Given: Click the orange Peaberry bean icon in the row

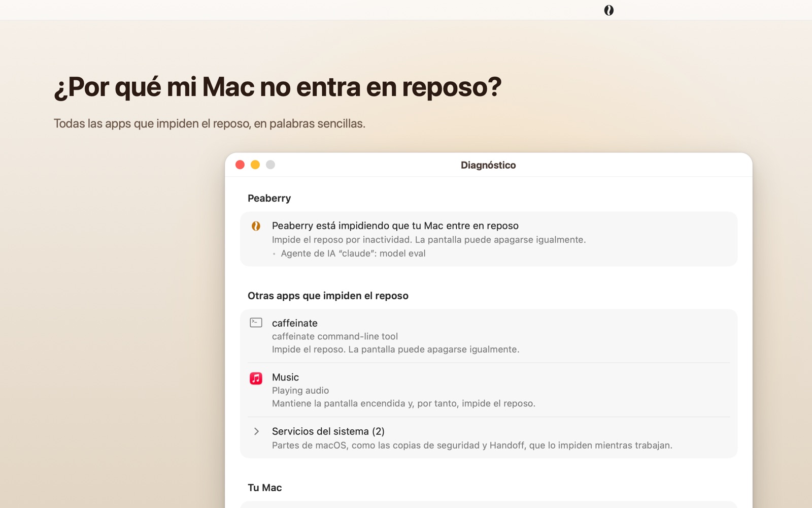Looking at the screenshot, I should (256, 226).
